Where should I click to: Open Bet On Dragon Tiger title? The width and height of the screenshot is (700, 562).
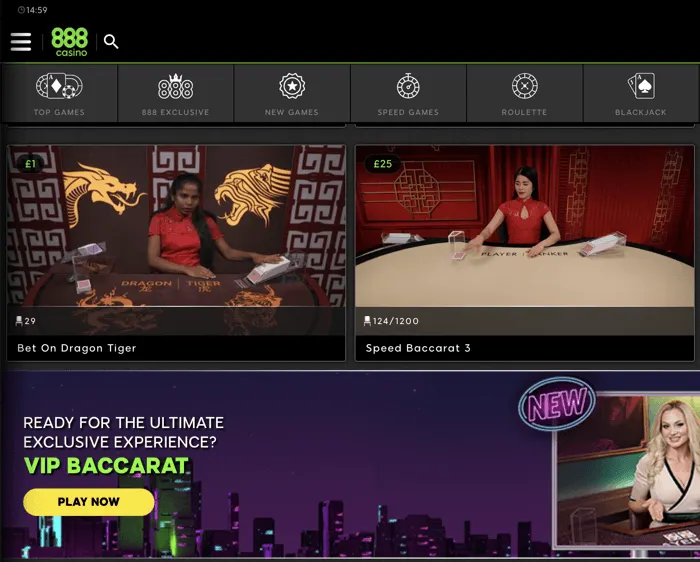(x=77, y=348)
